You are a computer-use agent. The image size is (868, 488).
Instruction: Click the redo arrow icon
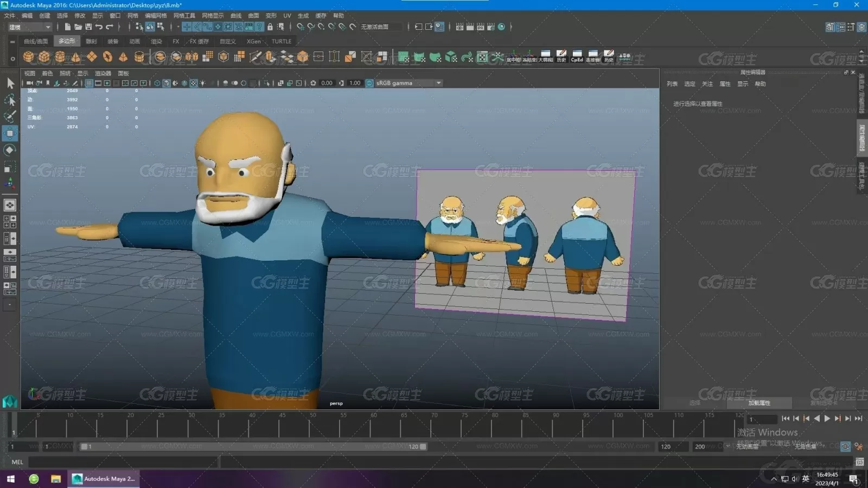pos(110,27)
